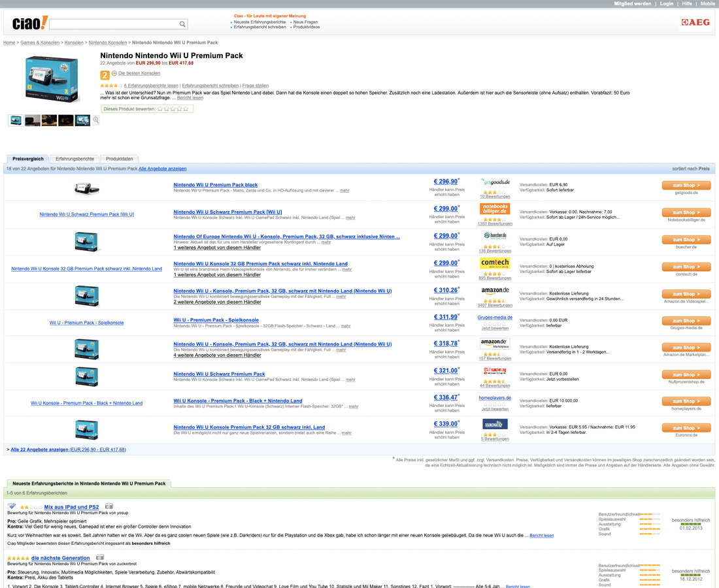Switch to Erfahrungsberichte tab
The height and width of the screenshot is (588, 719).
click(x=75, y=159)
